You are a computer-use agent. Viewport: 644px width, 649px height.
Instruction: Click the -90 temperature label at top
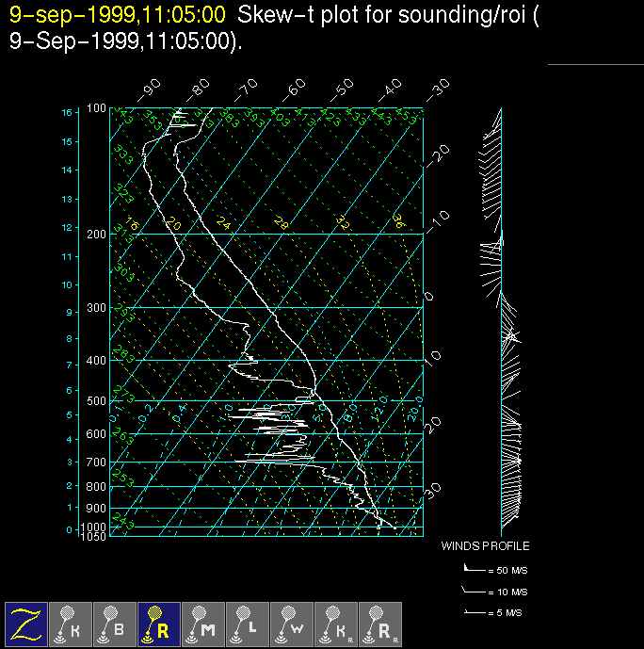pyautogui.click(x=149, y=89)
